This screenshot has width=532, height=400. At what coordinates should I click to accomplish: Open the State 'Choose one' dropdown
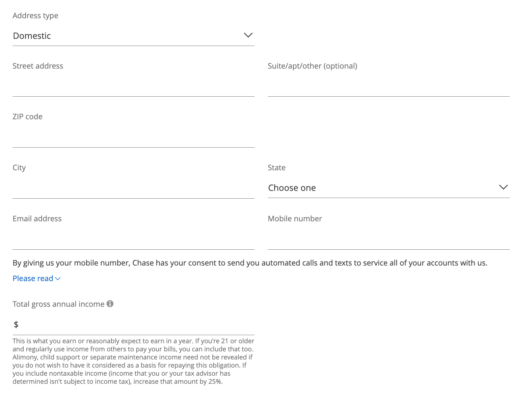click(x=388, y=188)
